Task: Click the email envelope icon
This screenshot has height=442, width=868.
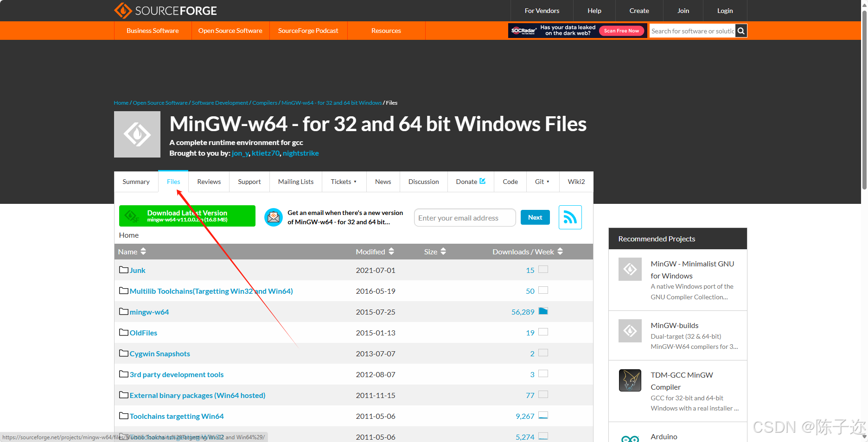Action: 274,217
